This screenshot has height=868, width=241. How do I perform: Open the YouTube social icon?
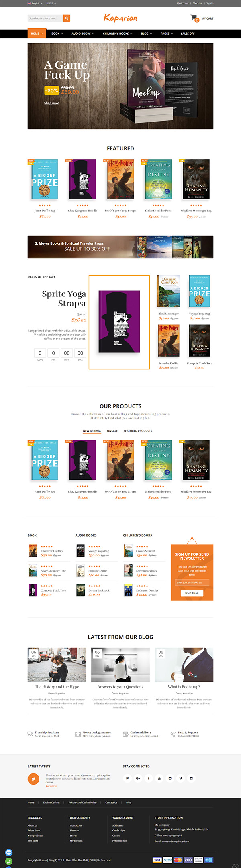pos(159,778)
